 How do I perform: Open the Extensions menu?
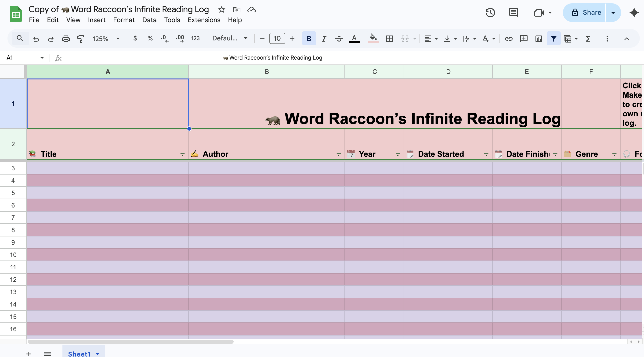click(x=204, y=20)
